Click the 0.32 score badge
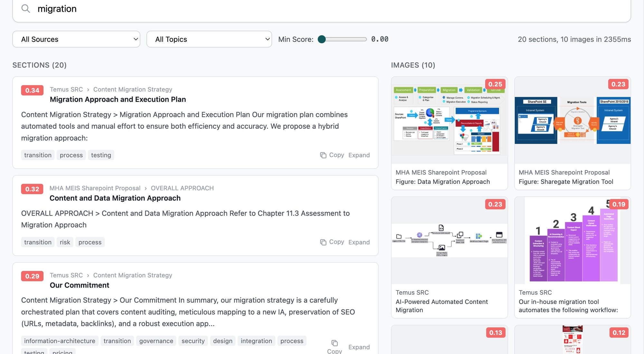This screenshot has height=354, width=644. click(32, 189)
